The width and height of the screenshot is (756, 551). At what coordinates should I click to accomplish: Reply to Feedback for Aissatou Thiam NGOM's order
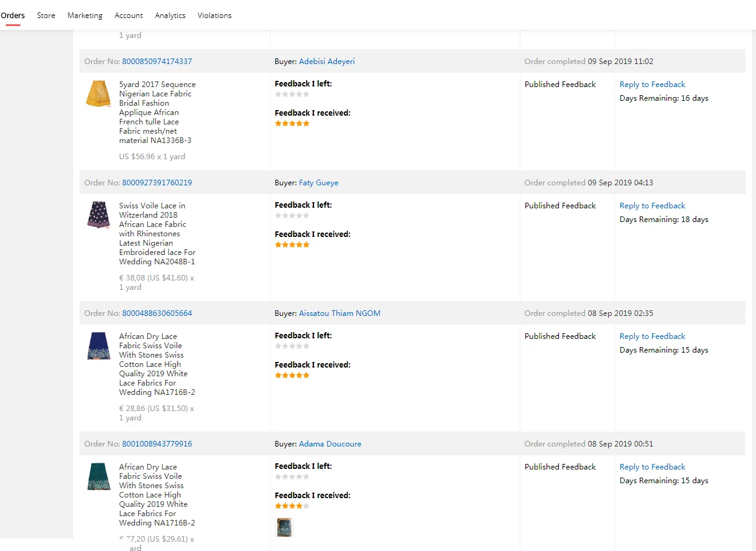(x=652, y=336)
